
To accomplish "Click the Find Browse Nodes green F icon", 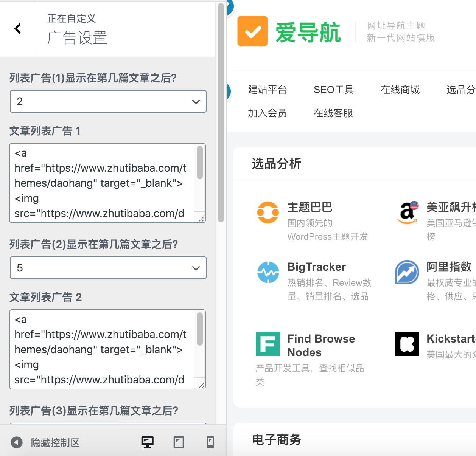I will (x=268, y=344).
